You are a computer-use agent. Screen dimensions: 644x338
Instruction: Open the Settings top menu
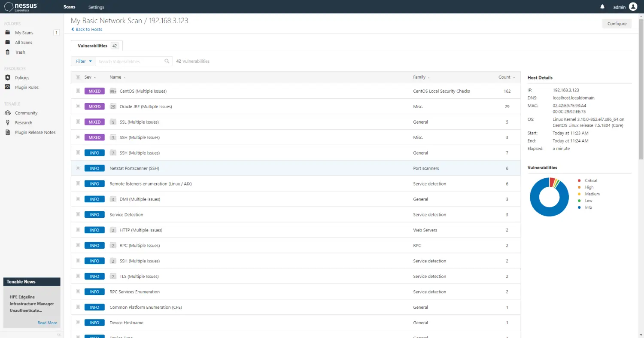pyautogui.click(x=96, y=7)
